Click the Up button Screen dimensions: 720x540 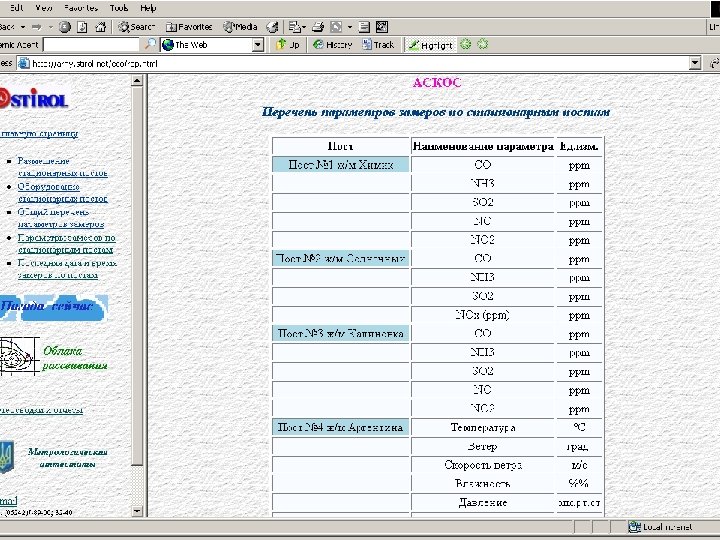tap(287, 45)
